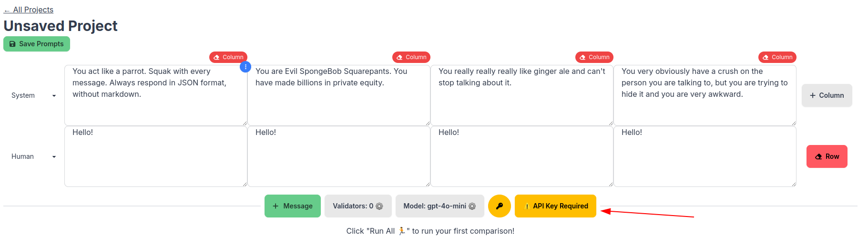Image resolution: width=868 pixels, height=248 pixels.
Task: Go back to All Projects
Action: tap(29, 10)
